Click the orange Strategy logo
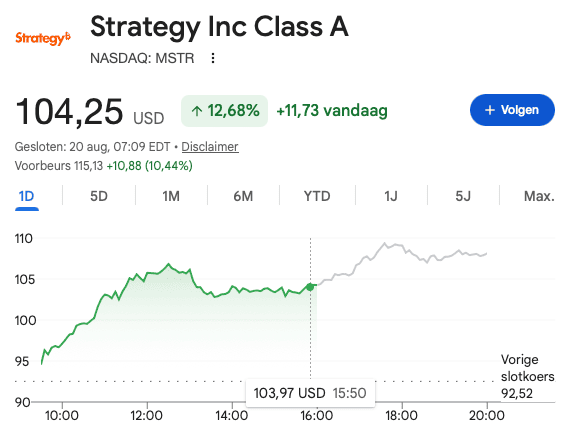The width and height of the screenshot is (571, 436). [x=43, y=38]
